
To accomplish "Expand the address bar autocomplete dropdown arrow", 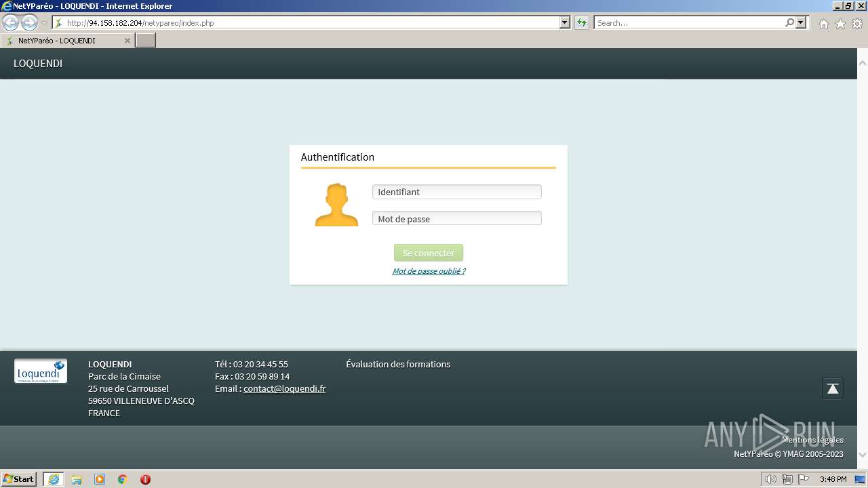I will click(564, 22).
